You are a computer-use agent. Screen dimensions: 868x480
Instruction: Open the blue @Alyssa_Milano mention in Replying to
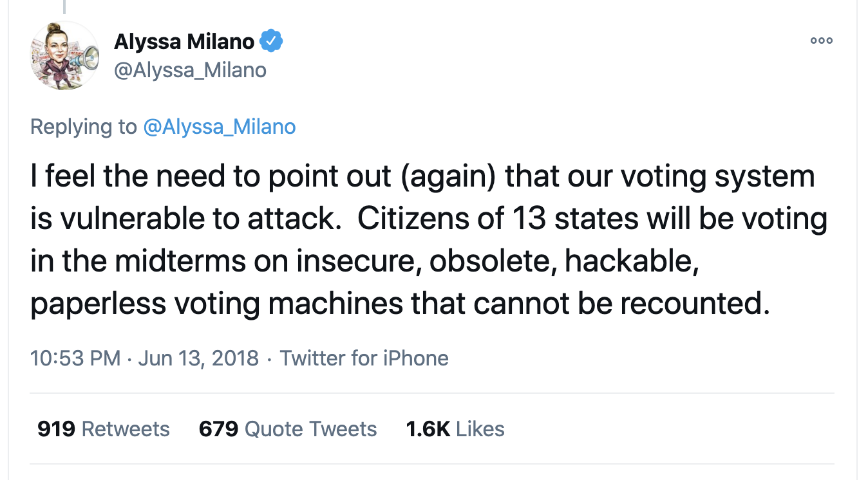(219, 126)
